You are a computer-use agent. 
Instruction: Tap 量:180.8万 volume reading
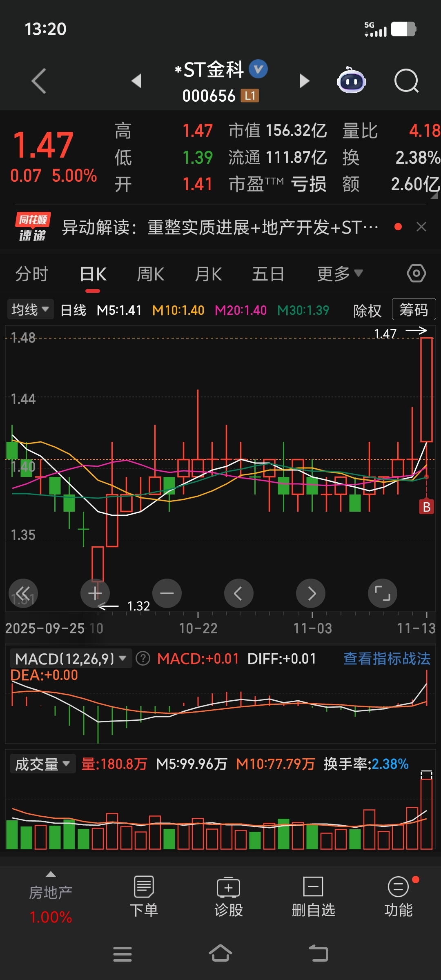coord(114,764)
